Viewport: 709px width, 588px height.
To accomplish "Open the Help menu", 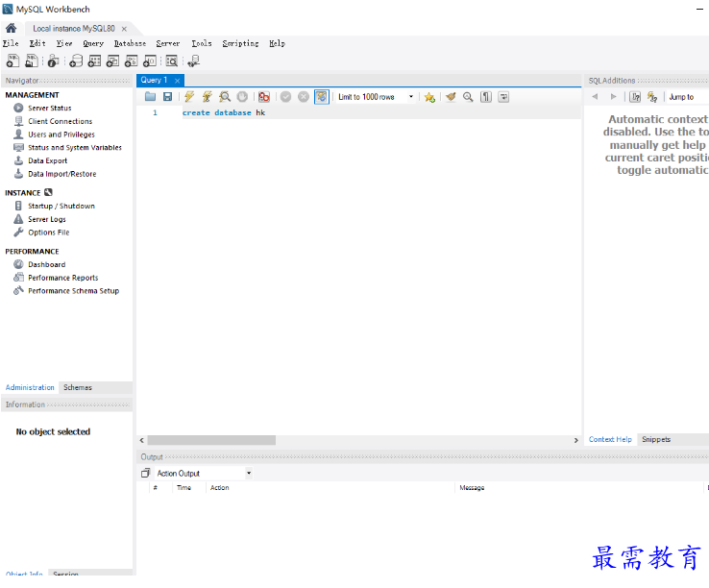I will click(278, 43).
